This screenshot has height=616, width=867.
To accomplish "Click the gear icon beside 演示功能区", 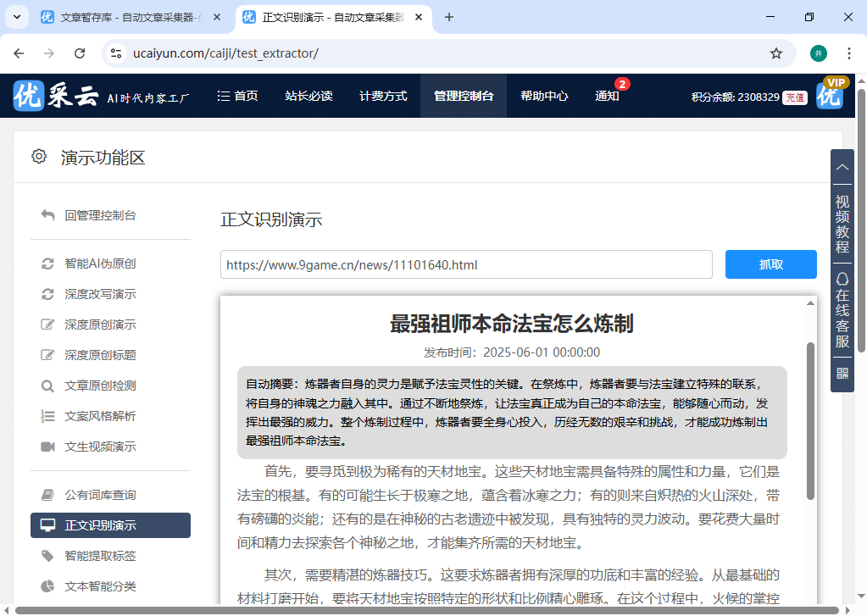I will (38, 157).
